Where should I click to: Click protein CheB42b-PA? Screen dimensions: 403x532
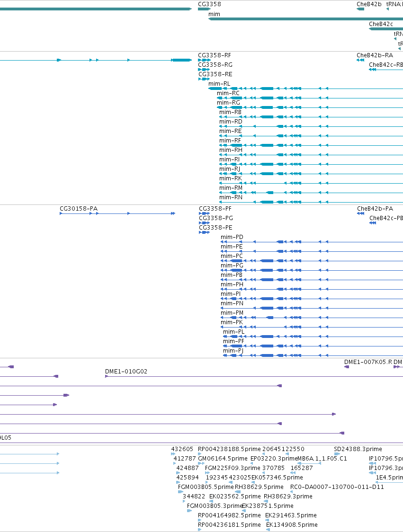[375, 209]
